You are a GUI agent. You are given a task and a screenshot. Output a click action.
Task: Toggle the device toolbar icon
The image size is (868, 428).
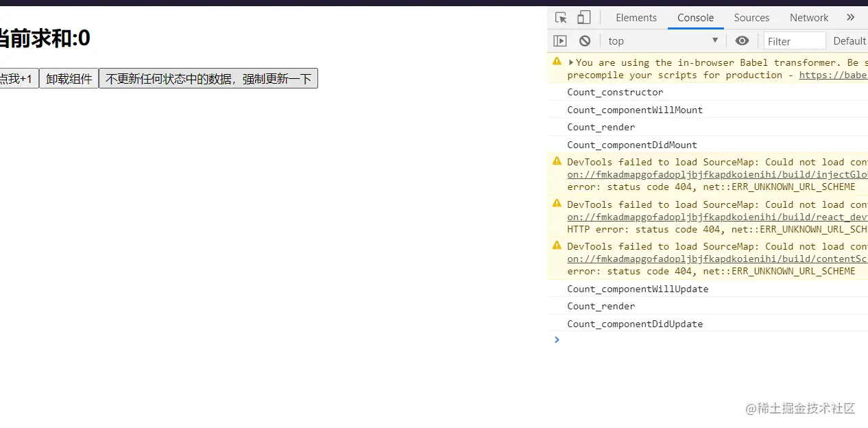pos(583,18)
